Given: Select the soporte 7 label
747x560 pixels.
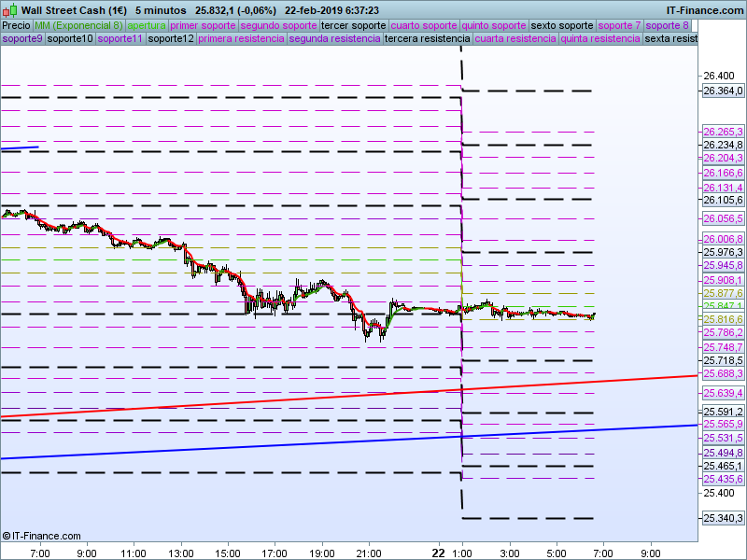Looking at the screenshot, I should 619,26.
